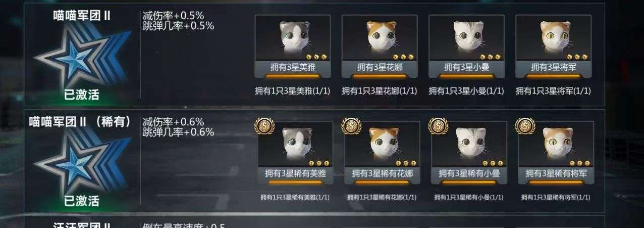Click the orange progress bar under 拥有3星花娜

click(x=380, y=76)
